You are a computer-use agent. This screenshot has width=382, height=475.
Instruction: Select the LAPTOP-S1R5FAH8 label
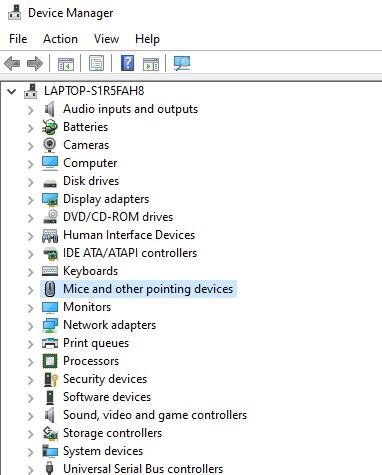[x=94, y=91]
